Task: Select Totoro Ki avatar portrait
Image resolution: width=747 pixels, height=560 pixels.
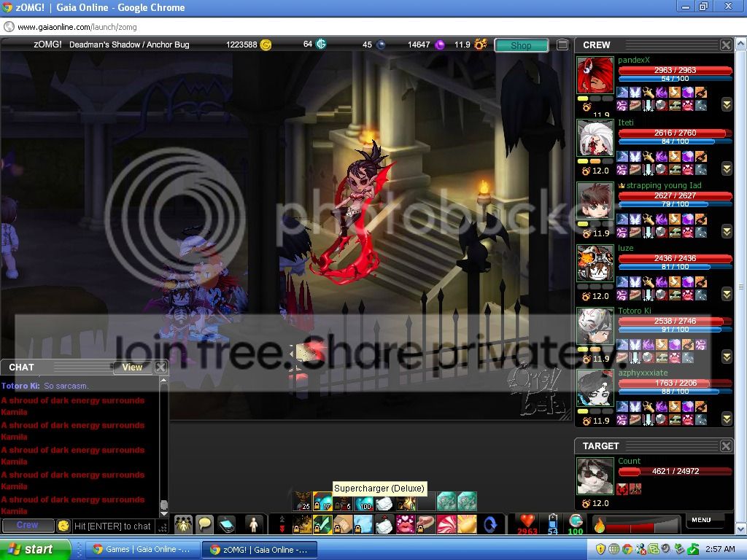Action: click(x=595, y=326)
